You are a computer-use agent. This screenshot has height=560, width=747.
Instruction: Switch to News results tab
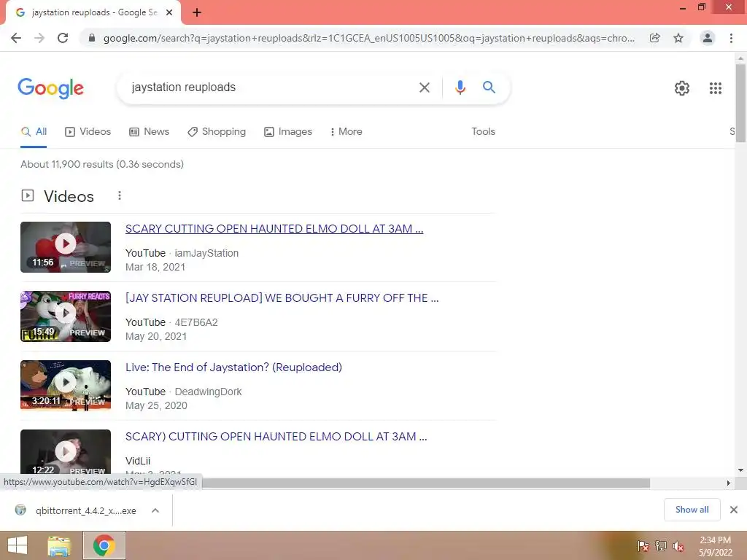point(149,131)
